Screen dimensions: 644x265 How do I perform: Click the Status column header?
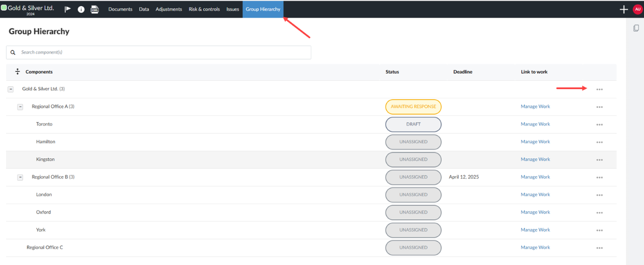(392, 72)
